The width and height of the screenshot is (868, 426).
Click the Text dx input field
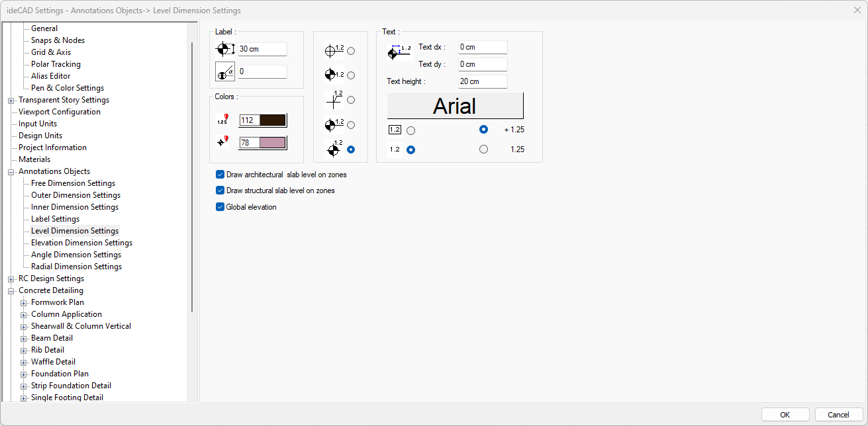[x=483, y=47]
